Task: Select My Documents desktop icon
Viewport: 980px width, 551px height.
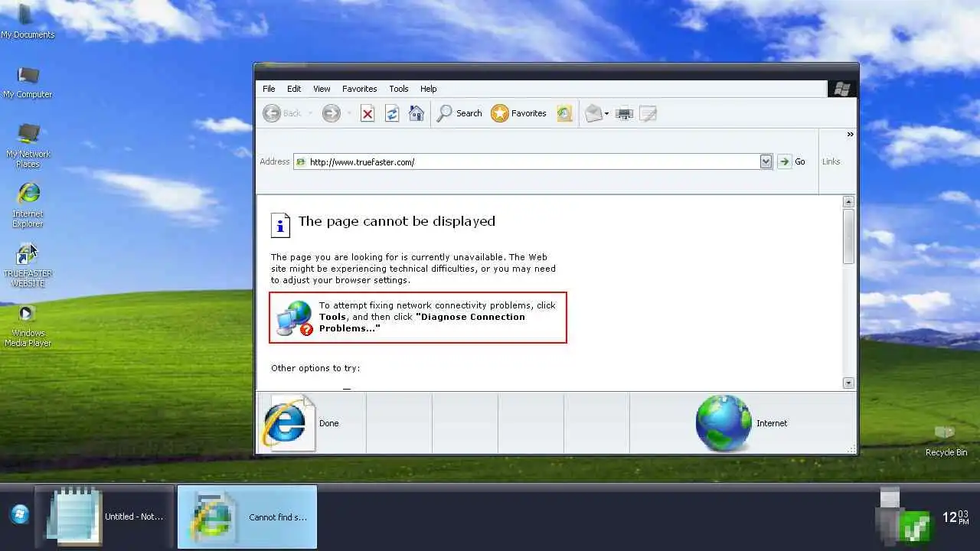Action: click(x=28, y=21)
